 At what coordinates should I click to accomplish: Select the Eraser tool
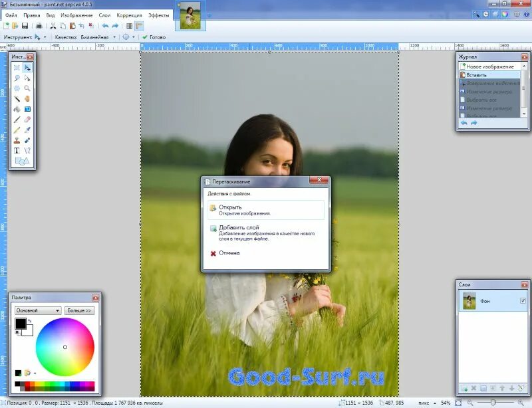tap(27, 120)
